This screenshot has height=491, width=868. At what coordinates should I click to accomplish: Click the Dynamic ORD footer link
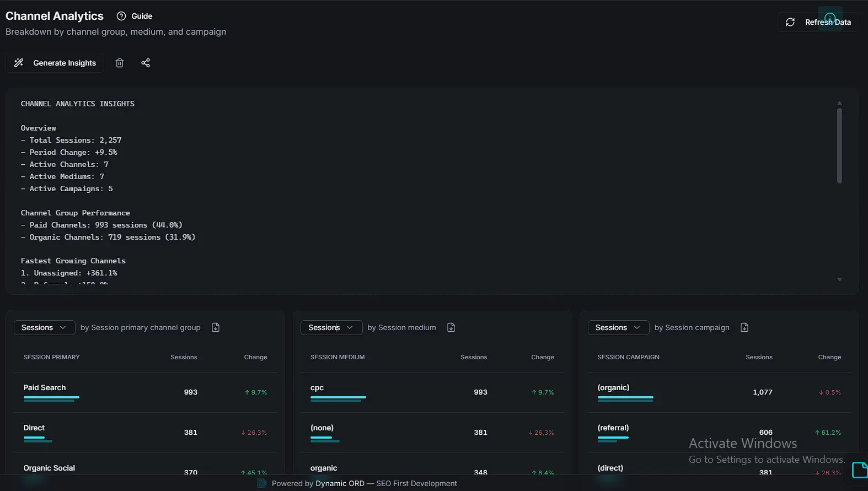340,483
